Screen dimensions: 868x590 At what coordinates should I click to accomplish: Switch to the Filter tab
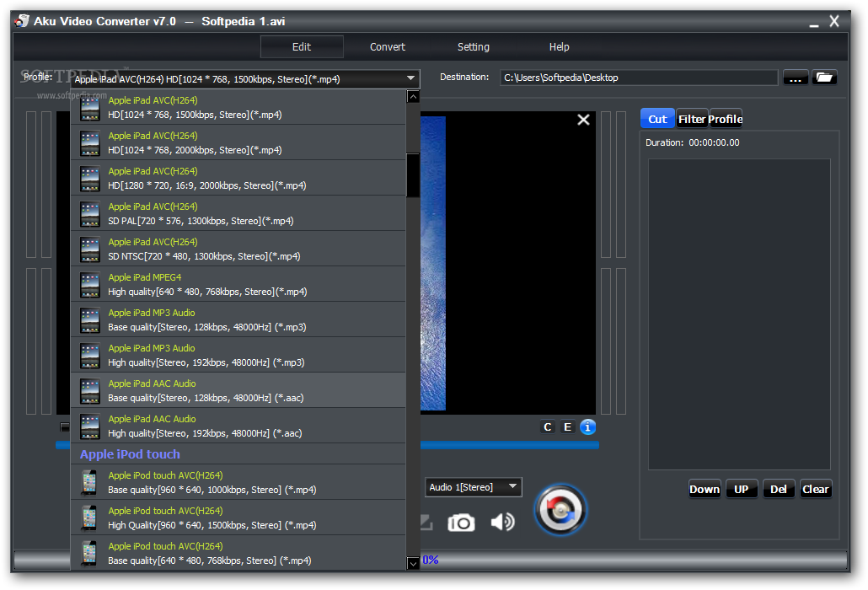coord(692,119)
